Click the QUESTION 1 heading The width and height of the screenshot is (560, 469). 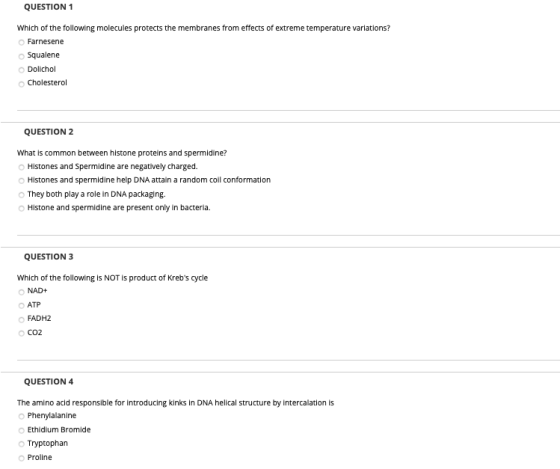49,7
